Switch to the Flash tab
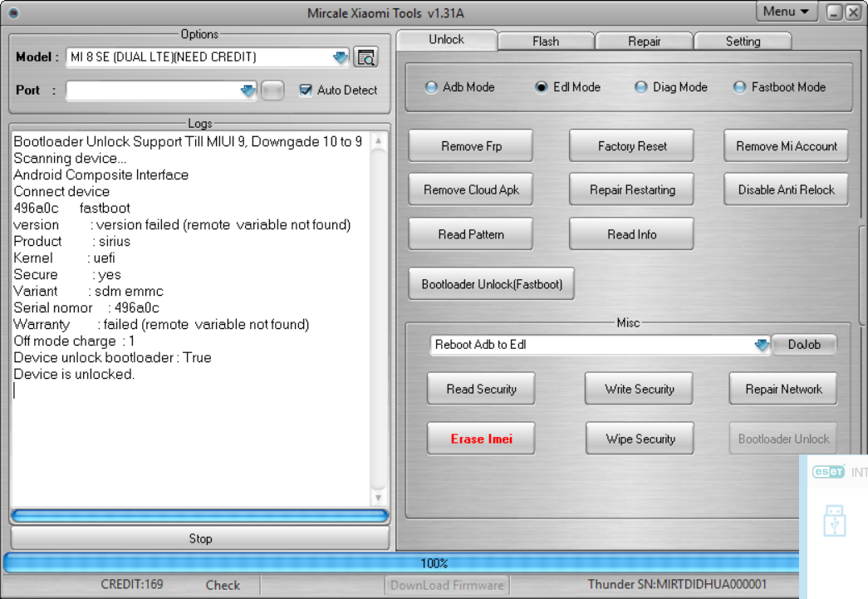The image size is (868, 599). coord(546,42)
